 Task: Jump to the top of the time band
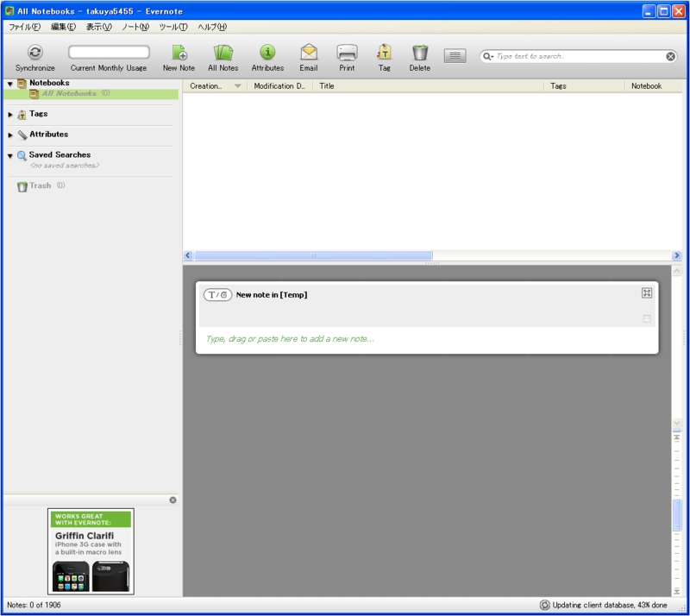click(676, 437)
